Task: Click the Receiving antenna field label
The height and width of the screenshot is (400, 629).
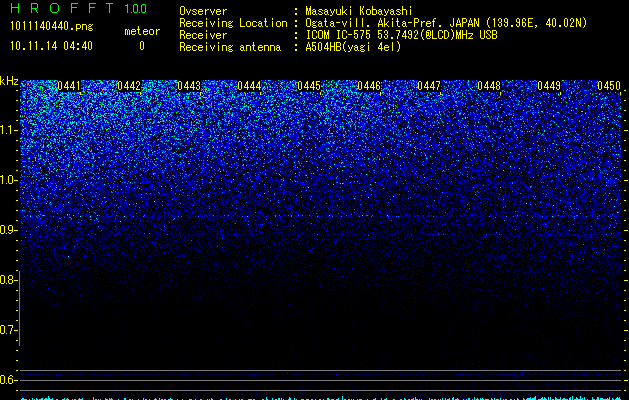Action: pos(230,47)
